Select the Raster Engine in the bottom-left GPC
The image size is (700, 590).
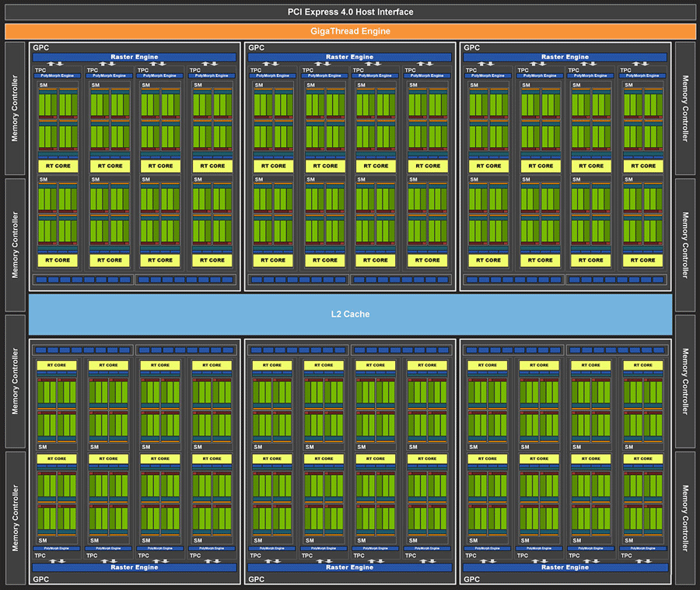[135, 567]
